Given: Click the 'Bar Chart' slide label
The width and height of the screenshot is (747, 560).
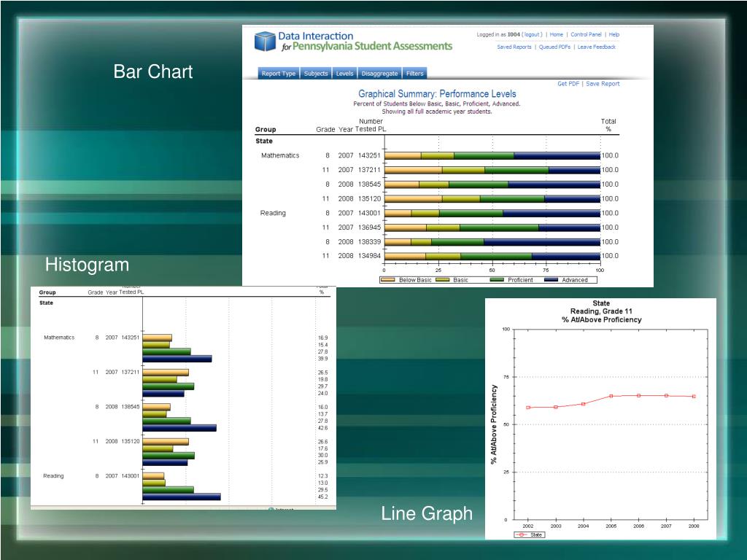Looking at the screenshot, I should point(153,71).
